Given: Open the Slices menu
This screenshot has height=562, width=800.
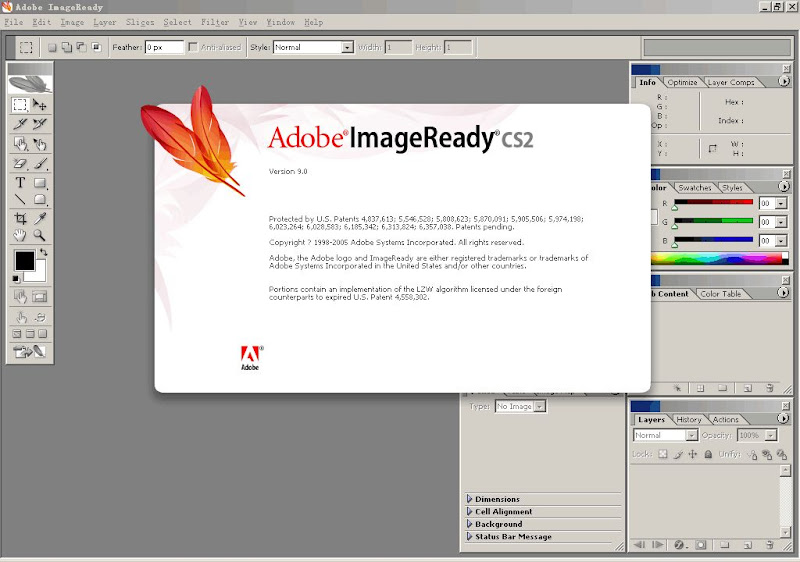Looking at the screenshot, I should coord(140,22).
